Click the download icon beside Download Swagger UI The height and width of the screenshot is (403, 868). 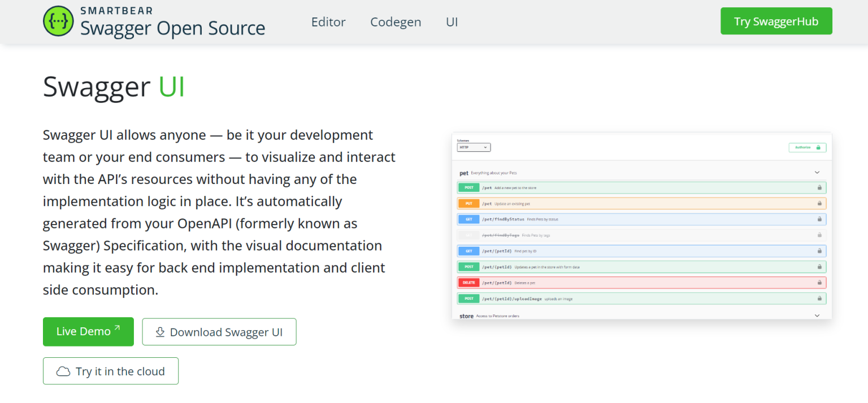[x=160, y=332]
